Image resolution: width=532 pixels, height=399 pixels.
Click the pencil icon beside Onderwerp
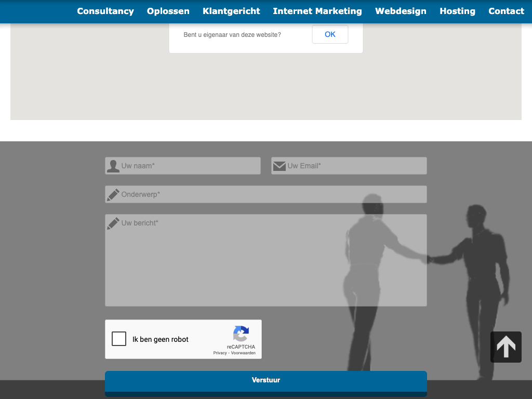(x=113, y=195)
